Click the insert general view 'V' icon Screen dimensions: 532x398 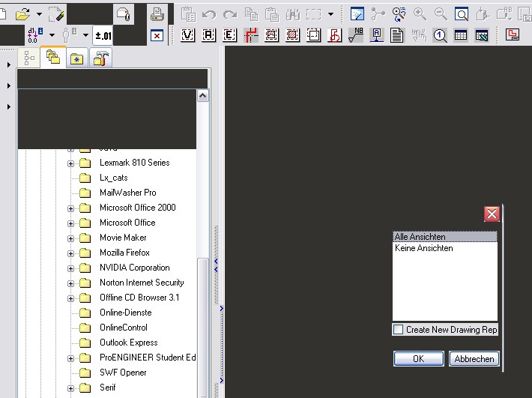coord(187,35)
